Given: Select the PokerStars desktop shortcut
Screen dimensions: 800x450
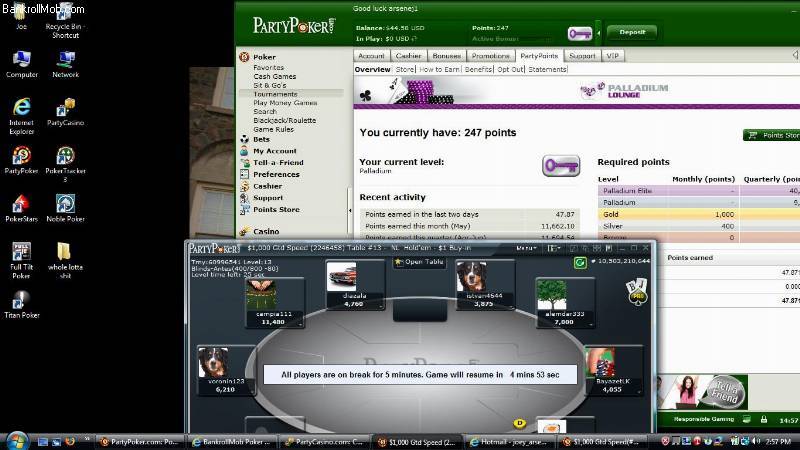Looking at the screenshot, I should 21,208.
